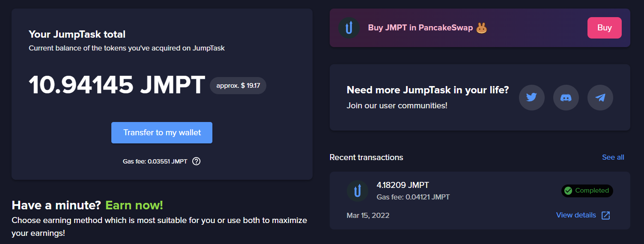Open View details for the transaction

tap(576, 215)
